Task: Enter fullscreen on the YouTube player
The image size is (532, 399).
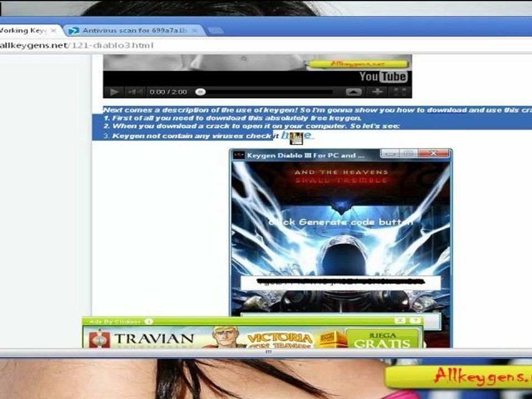Action: [400, 92]
